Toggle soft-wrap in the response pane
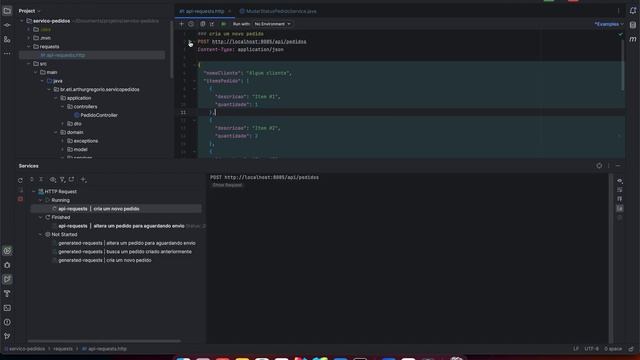This screenshot has height=360, width=640. (x=620, y=190)
